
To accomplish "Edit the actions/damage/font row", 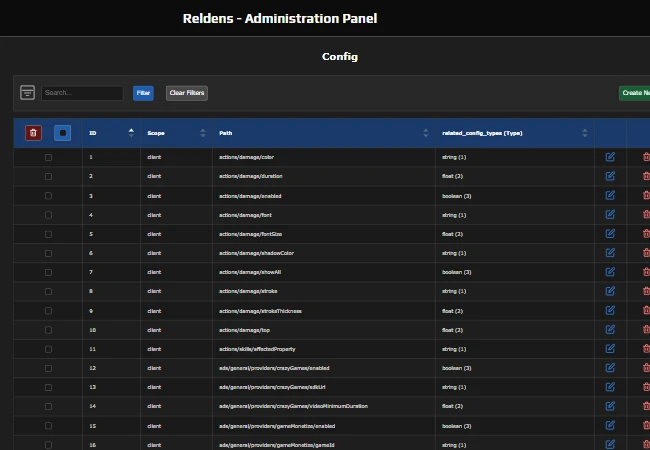I will pyautogui.click(x=610, y=215).
